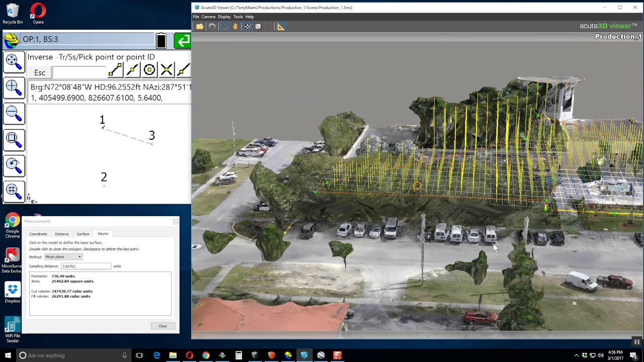Toggle the checkerboard texture display icon

click(x=248, y=27)
